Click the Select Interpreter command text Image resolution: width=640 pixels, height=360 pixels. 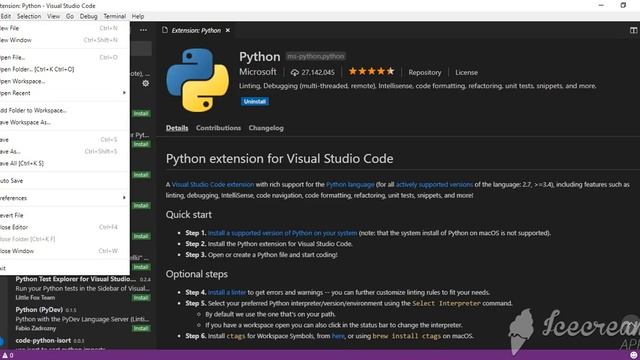(x=447, y=303)
